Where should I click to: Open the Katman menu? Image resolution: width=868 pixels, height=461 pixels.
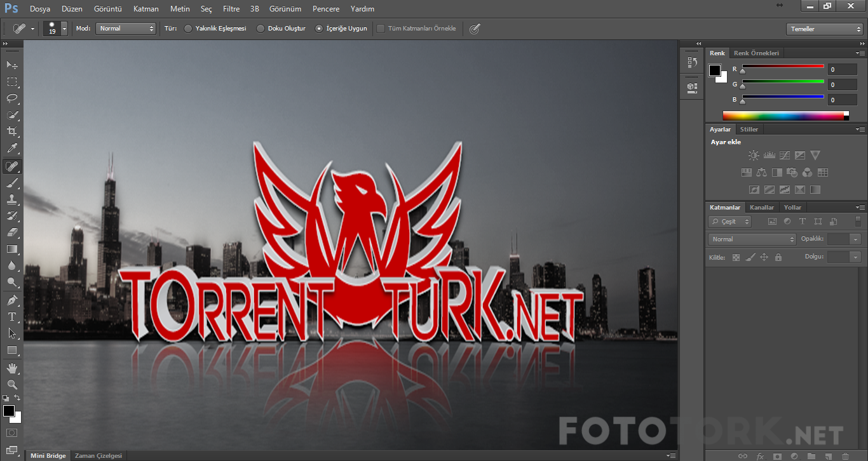coord(146,9)
